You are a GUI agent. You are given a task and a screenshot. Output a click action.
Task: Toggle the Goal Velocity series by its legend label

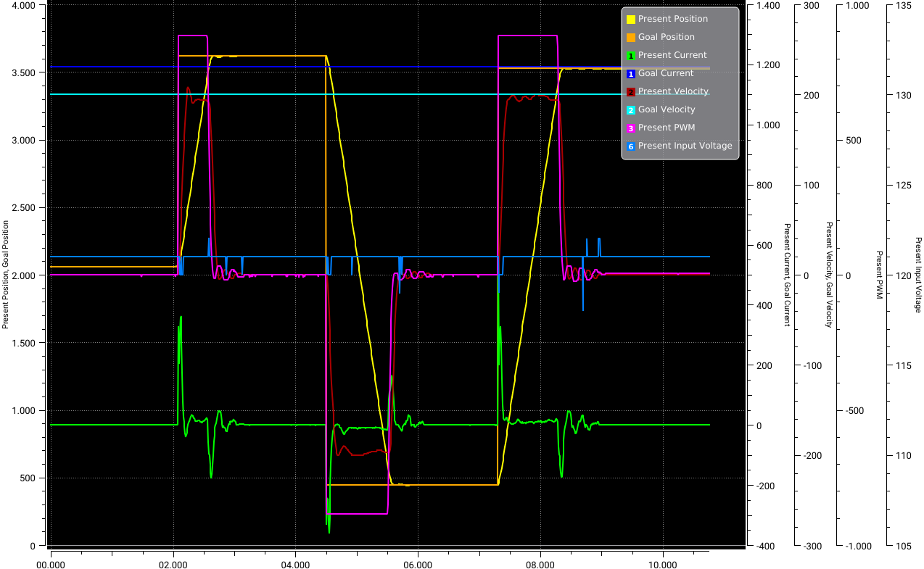point(666,109)
